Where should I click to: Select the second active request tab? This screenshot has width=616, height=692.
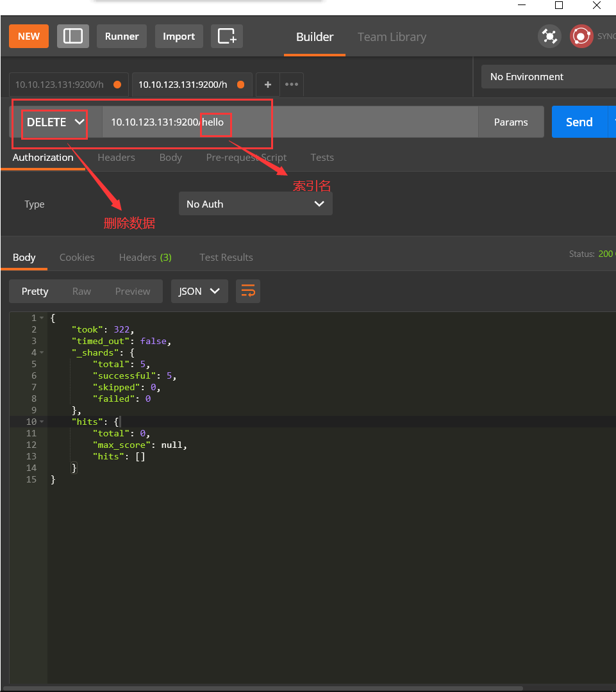click(x=192, y=85)
